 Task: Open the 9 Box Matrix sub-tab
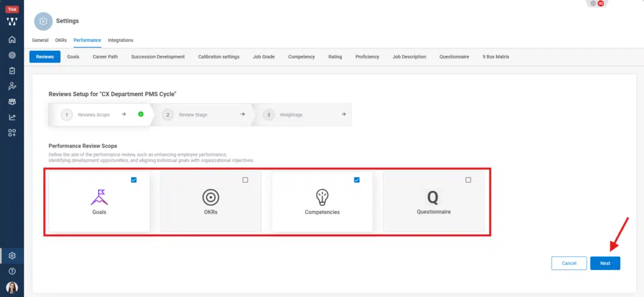pyautogui.click(x=496, y=57)
